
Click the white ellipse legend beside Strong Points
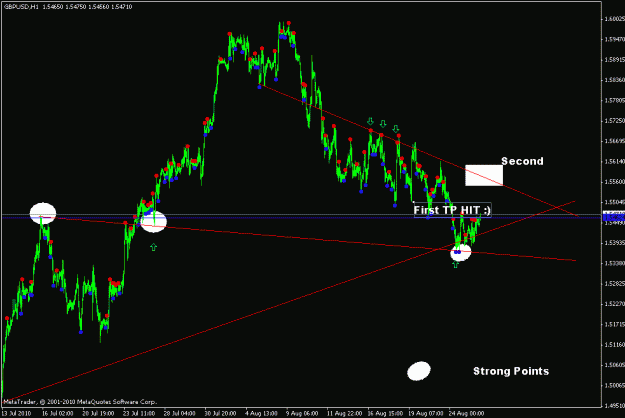419,371
